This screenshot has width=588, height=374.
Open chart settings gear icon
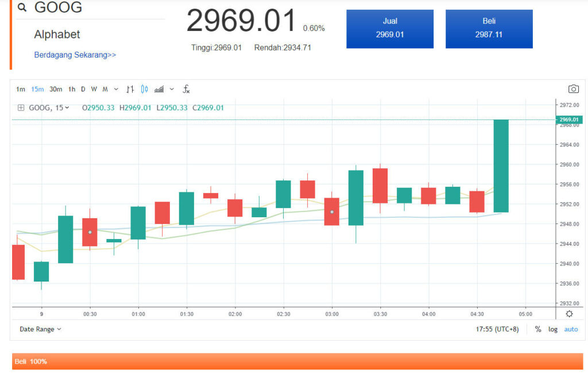[x=569, y=314]
